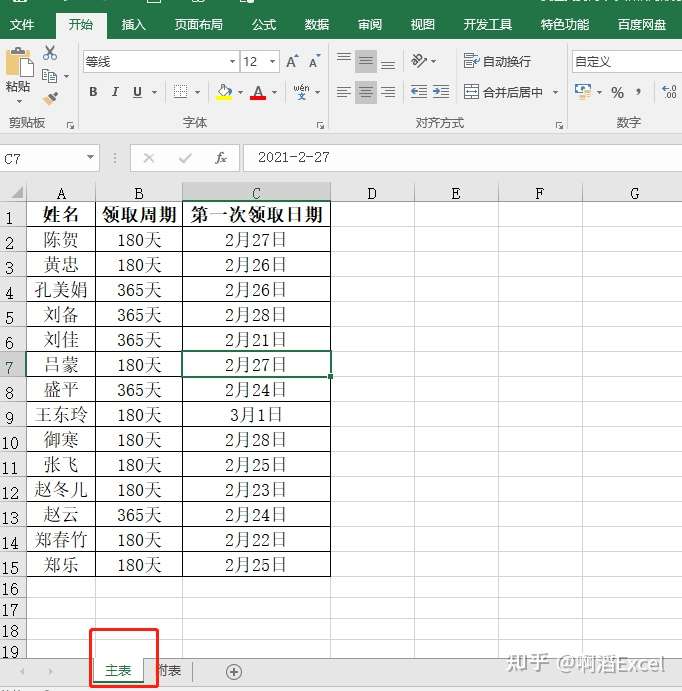Open the underline style dropdown arrow

tap(154, 92)
